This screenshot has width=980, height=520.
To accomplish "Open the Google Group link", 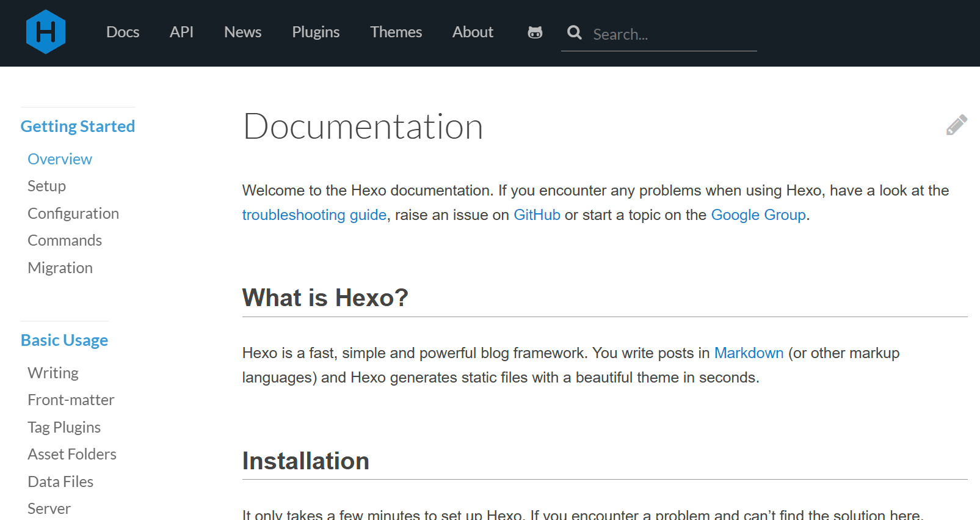I will [758, 215].
